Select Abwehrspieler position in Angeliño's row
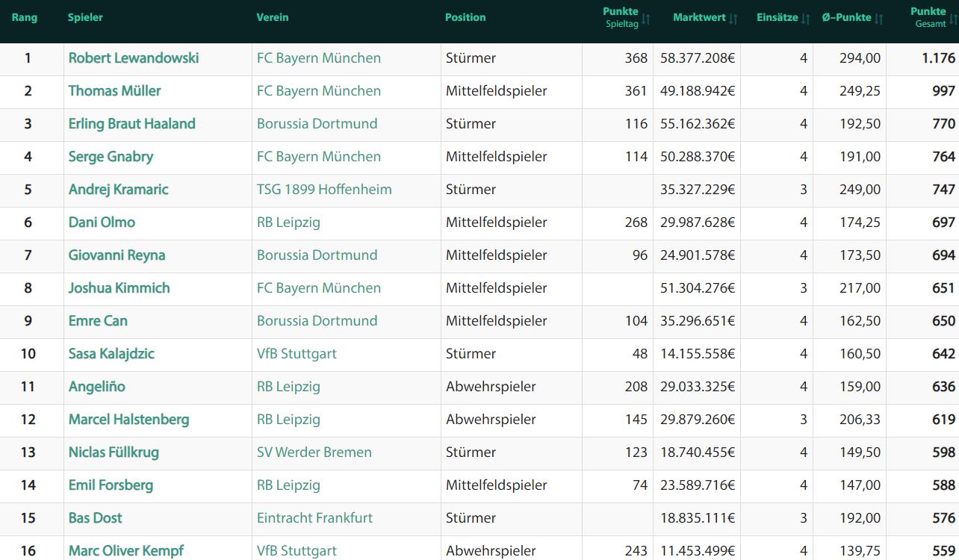This screenshot has width=959, height=560. (x=491, y=387)
